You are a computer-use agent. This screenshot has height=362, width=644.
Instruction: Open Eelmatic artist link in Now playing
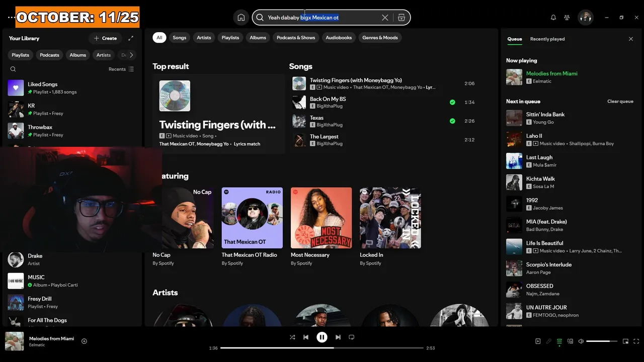tap(542, 81)
